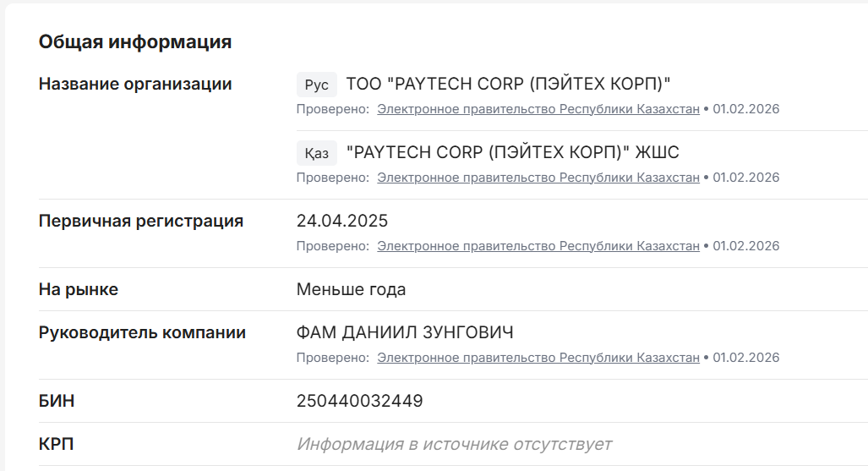Click the "Первичная регистрация" label
The height and width of the screenshot is (471, 868).
click(141, 222)
